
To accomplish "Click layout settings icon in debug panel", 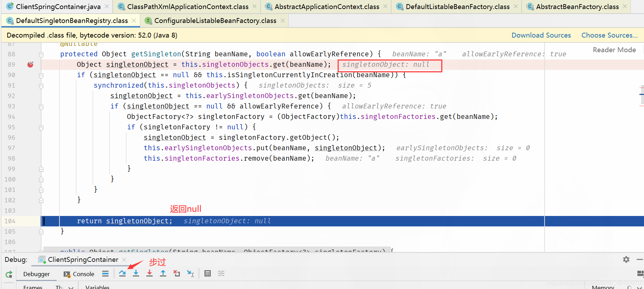I will point(640,274).
